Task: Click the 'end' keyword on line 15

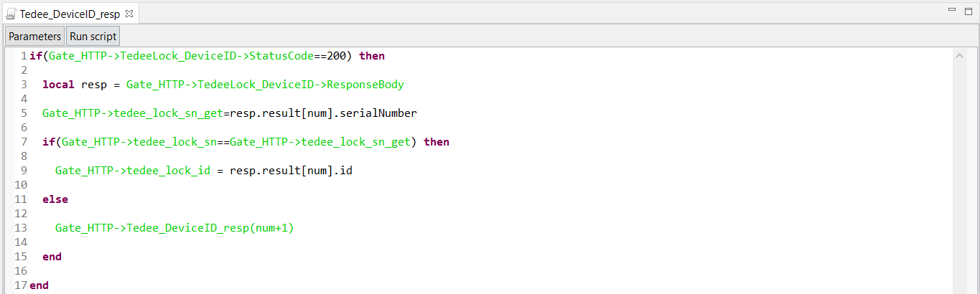Action: pos(52,257)
